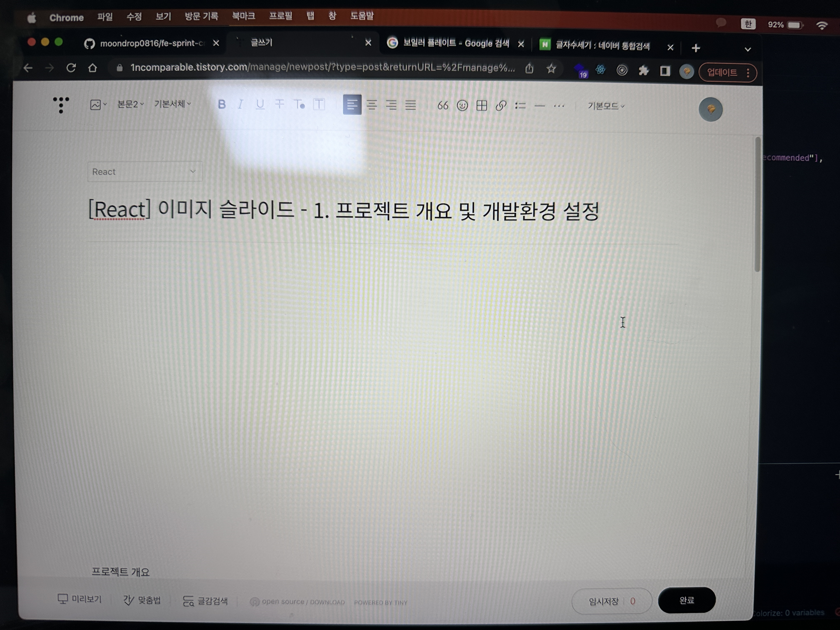Expand the 기본서체 font dropdown
This screenshot has width=840, height=630.
coord(172,104)
